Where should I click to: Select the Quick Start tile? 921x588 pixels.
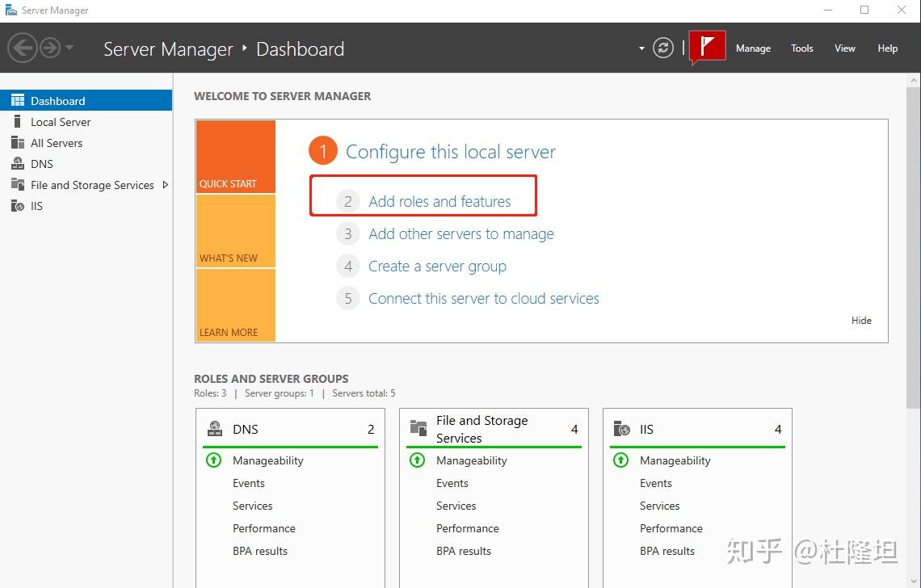click(x=236, y=157)
